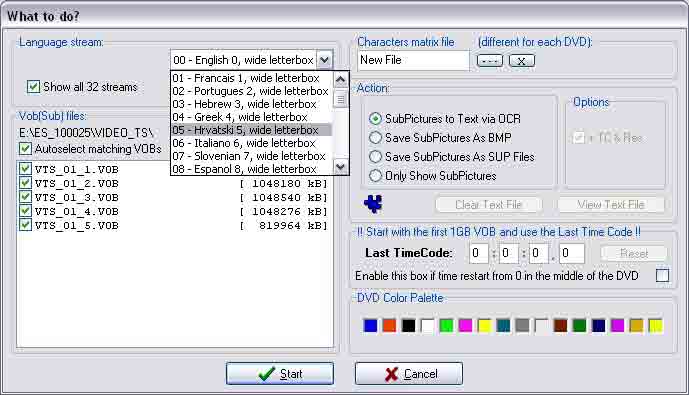Clear matrix file with x button
Image resolution: width=689 pixels, height=395 pixels.
(x=522, y=61)
